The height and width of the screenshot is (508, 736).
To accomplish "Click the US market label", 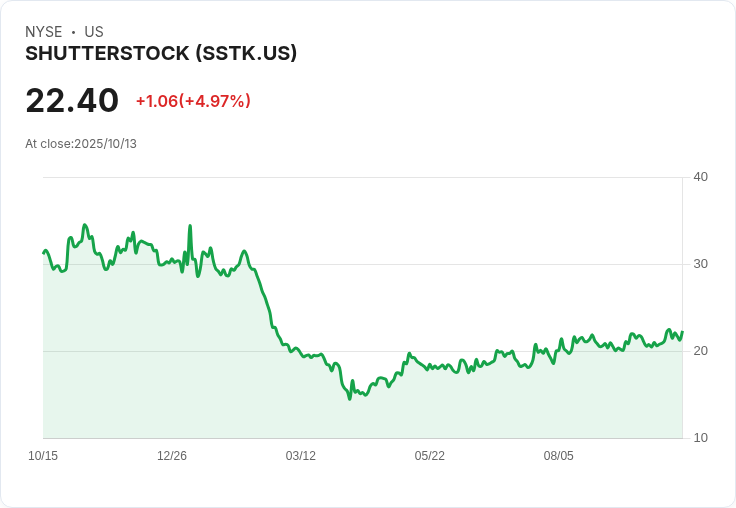I will 94,32.
